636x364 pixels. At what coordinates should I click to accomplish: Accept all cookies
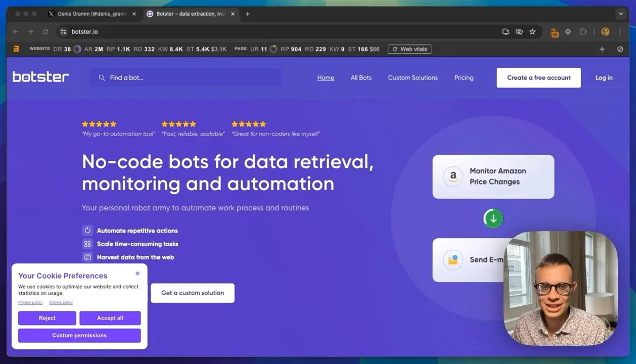[x=110, y=318]
